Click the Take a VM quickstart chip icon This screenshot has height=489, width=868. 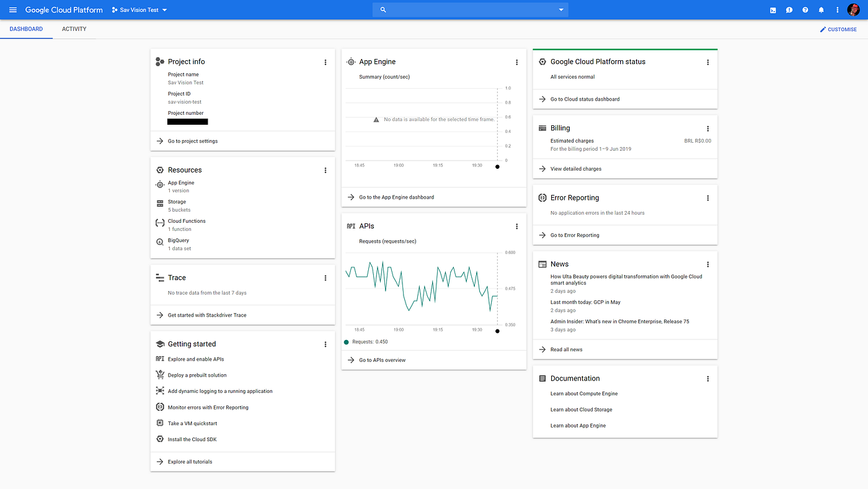point(160,423)
